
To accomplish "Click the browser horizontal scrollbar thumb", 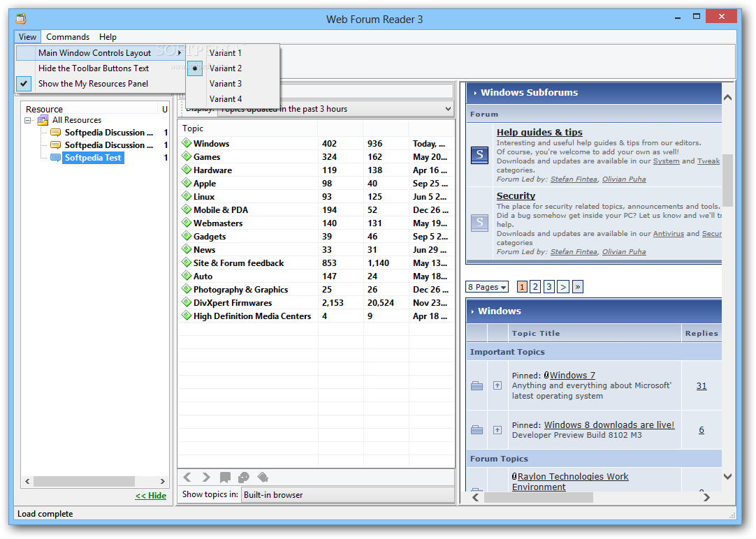I will click(x=539, y=498).
